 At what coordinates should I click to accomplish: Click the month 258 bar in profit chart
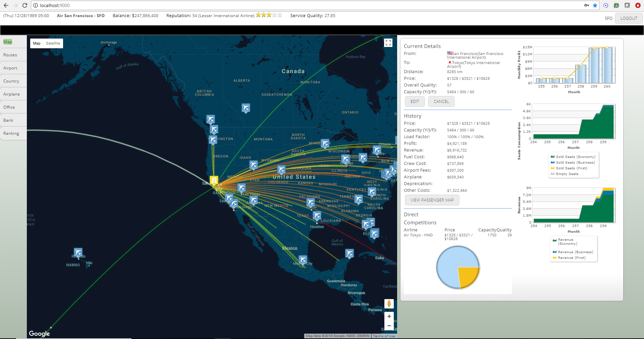pos(581,74)
